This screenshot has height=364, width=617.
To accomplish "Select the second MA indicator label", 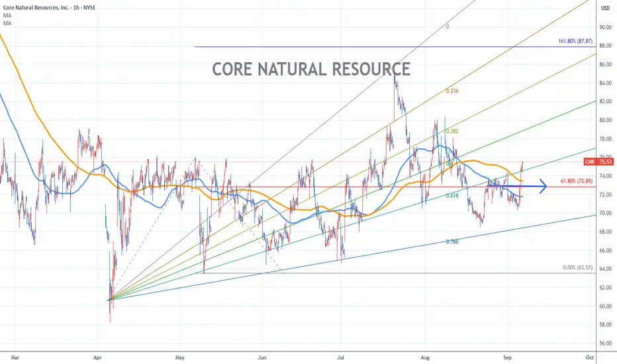I will [7, 23].
